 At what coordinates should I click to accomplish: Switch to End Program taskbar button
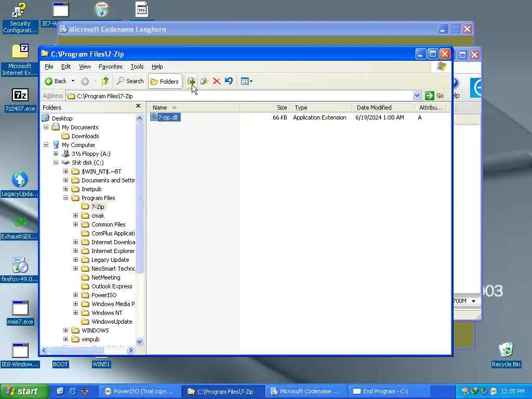390,391
